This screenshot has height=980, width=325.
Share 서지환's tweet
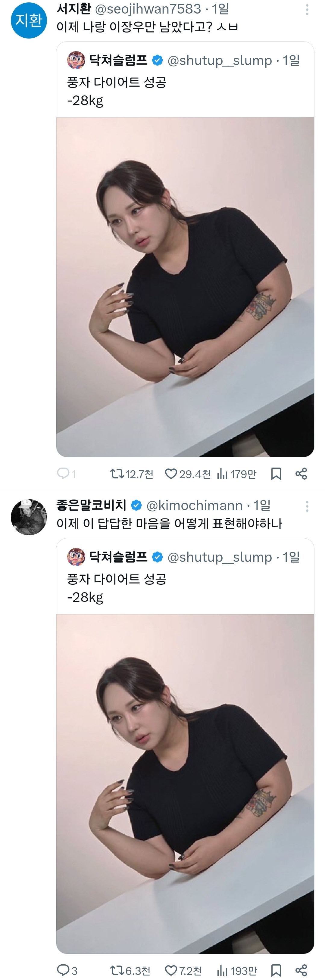coord(301,474)
